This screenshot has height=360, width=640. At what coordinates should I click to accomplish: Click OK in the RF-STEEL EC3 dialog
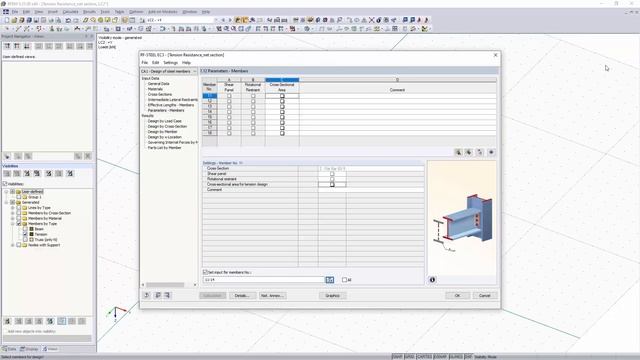click(x=457, y=296)
